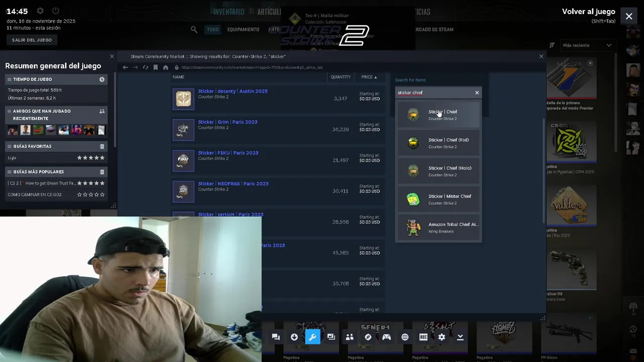Click the Guías Más Populares section handle
This screenshot has height=362, width=644.
9,172
